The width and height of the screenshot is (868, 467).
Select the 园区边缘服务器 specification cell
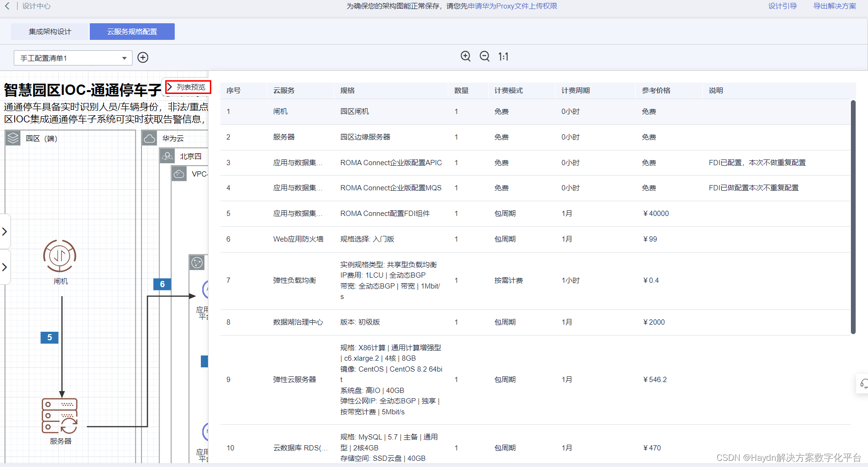tap(365, 137)
